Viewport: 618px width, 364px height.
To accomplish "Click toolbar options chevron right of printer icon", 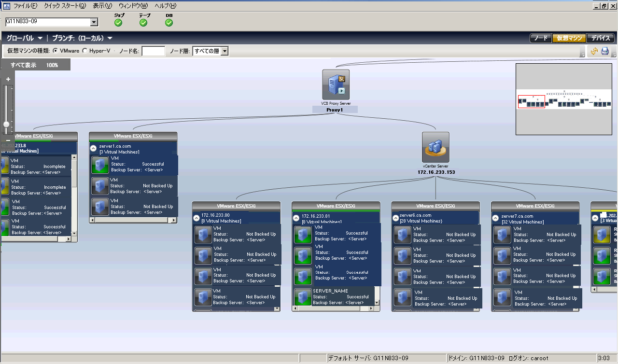I will pos(614,53).
